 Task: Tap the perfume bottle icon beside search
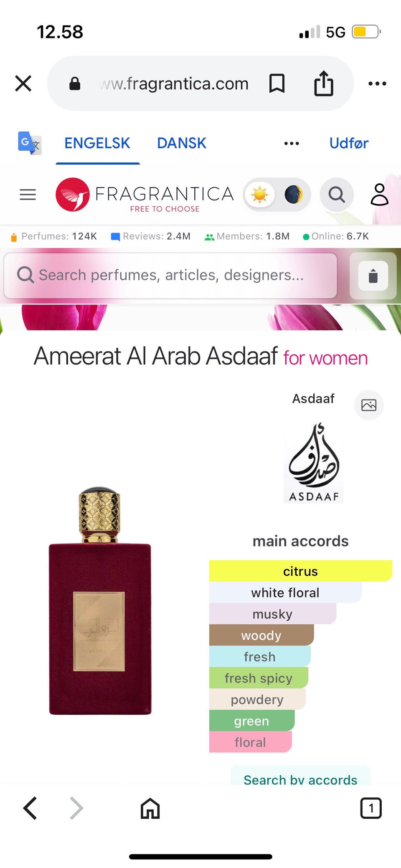tap(373, 276)
